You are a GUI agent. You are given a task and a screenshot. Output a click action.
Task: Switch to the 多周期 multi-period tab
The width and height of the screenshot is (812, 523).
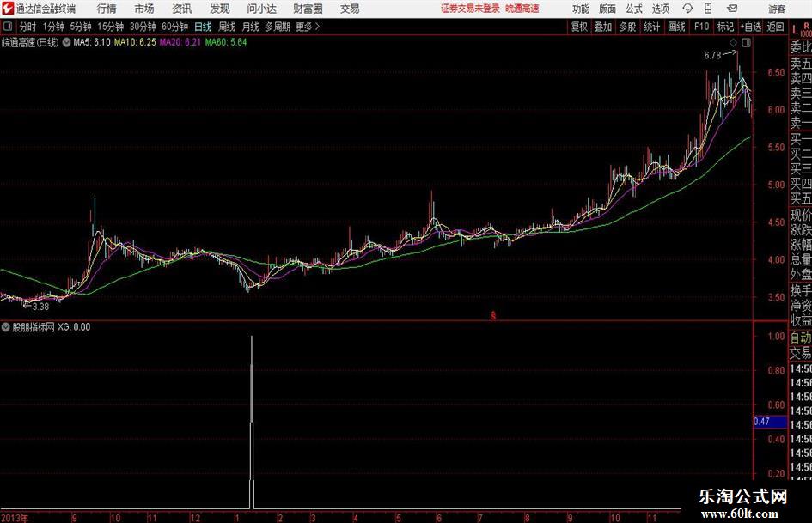tap(278, 27)
